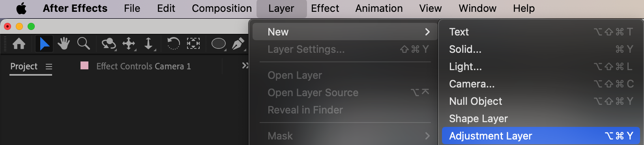644x145 pixels.
Task: Select the Pen tool
Action: [238, 44]
